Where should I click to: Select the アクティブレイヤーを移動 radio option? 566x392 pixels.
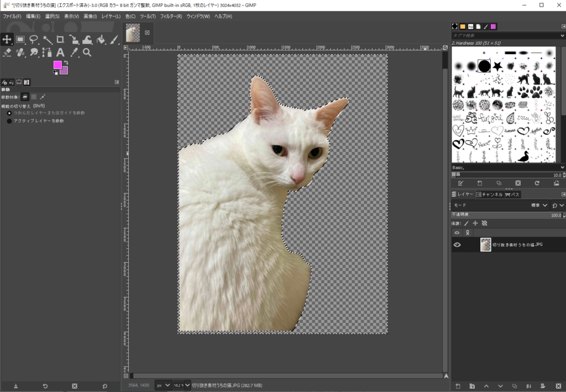(9, 120)
